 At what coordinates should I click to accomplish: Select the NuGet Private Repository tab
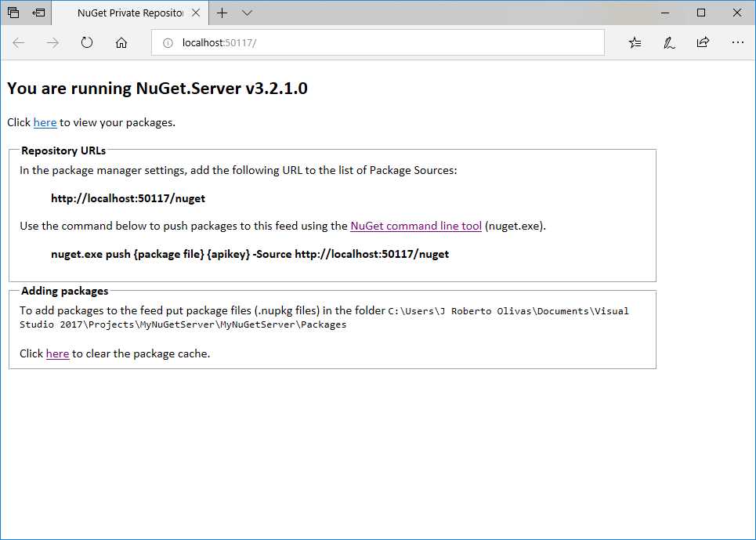(125, 13)
